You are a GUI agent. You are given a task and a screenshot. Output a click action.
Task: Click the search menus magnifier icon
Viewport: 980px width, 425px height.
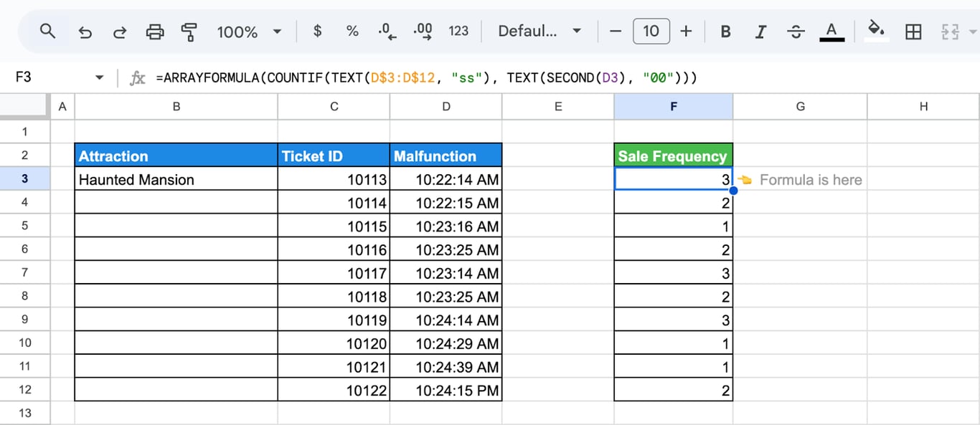coord(47,32)
